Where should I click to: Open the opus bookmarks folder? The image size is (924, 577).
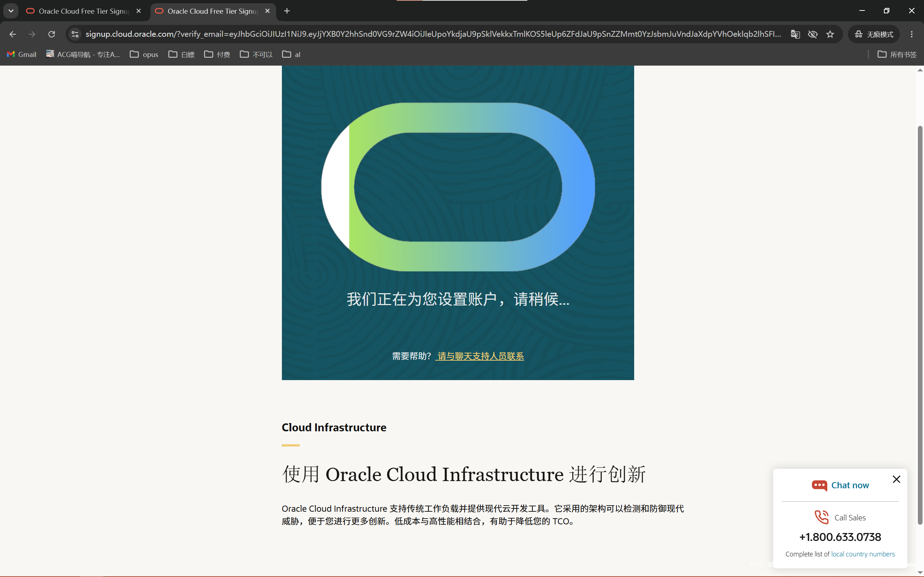144,54
